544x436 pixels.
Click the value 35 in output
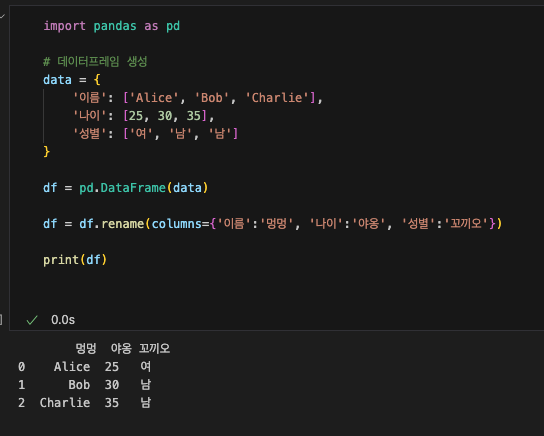[112, 403]
